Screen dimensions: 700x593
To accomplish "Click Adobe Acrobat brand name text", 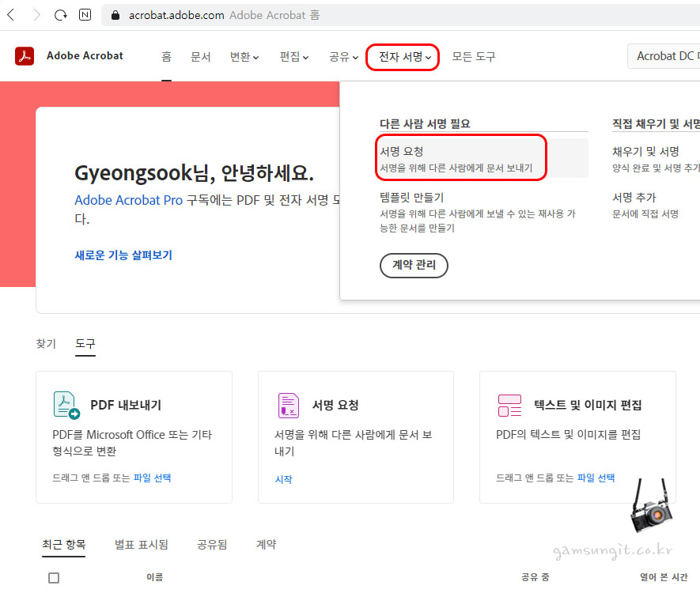I will pos(85,56).
